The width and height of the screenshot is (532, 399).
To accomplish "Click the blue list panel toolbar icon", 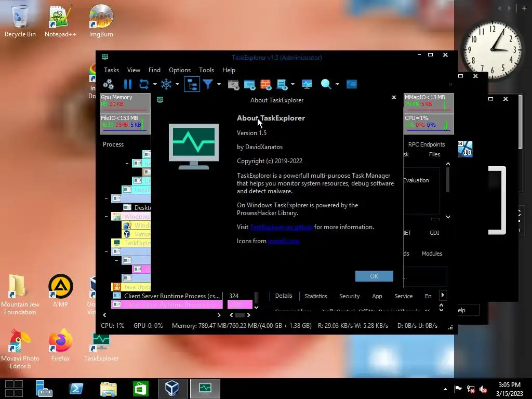I will (x=352, y=84).
